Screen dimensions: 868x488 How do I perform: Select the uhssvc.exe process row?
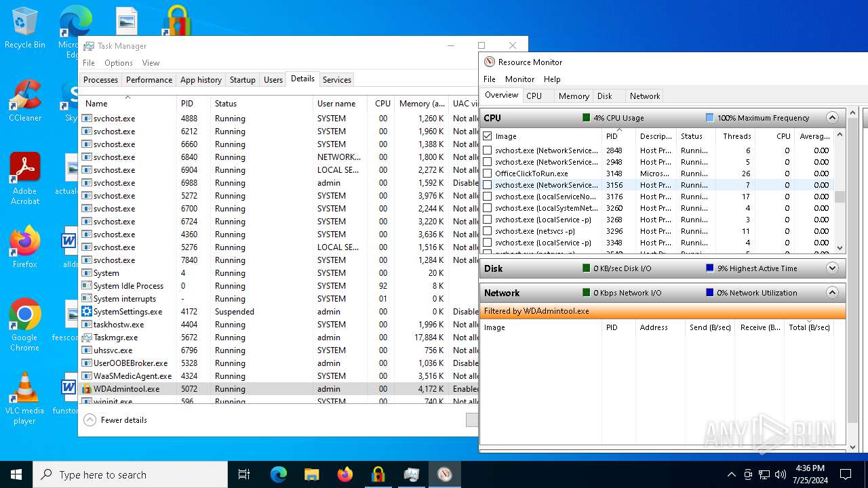click(278, 350)
